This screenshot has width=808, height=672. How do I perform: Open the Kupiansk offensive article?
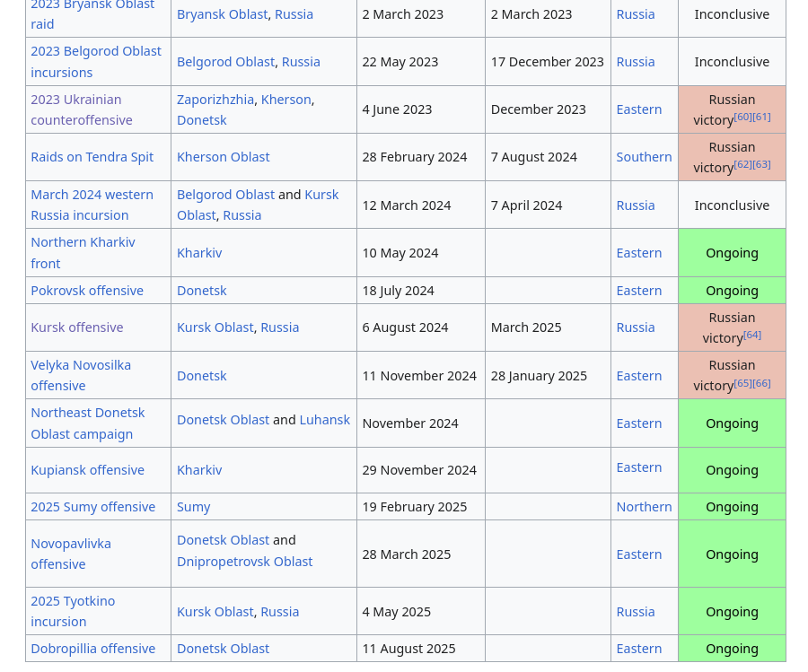coord(88,470)
